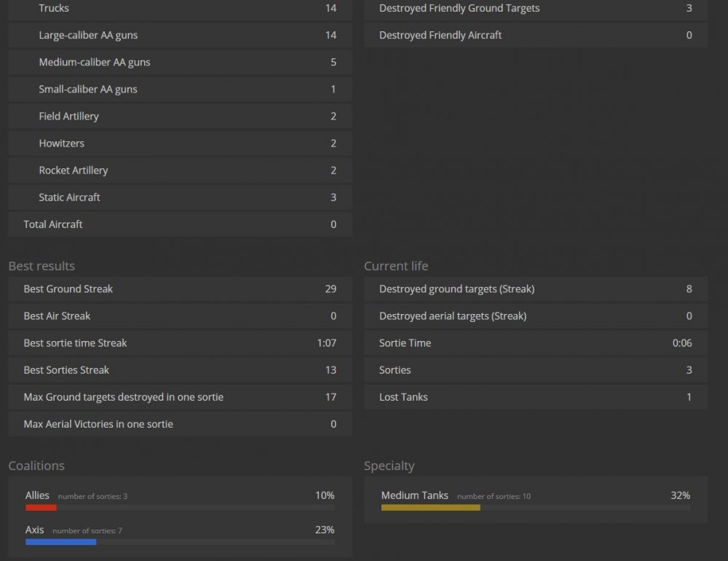Click the Best results heading
Screen dimensions: 728x561
[41, 266]
